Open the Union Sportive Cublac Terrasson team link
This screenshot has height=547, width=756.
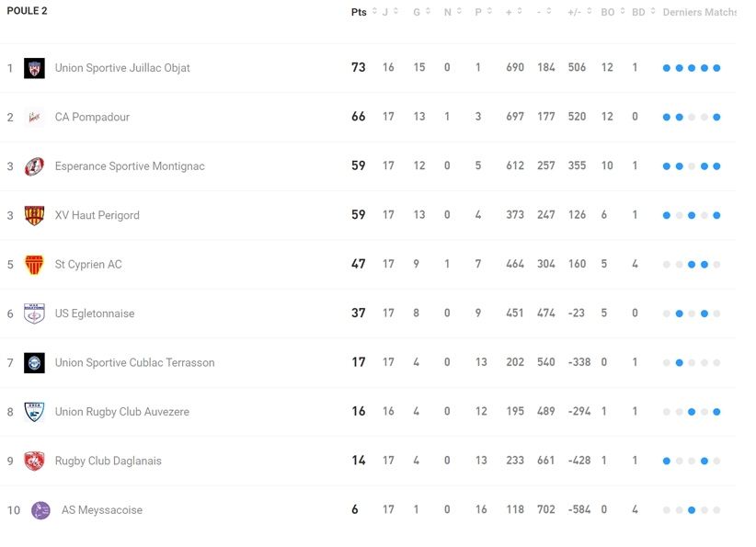click(x=134, y=362)
